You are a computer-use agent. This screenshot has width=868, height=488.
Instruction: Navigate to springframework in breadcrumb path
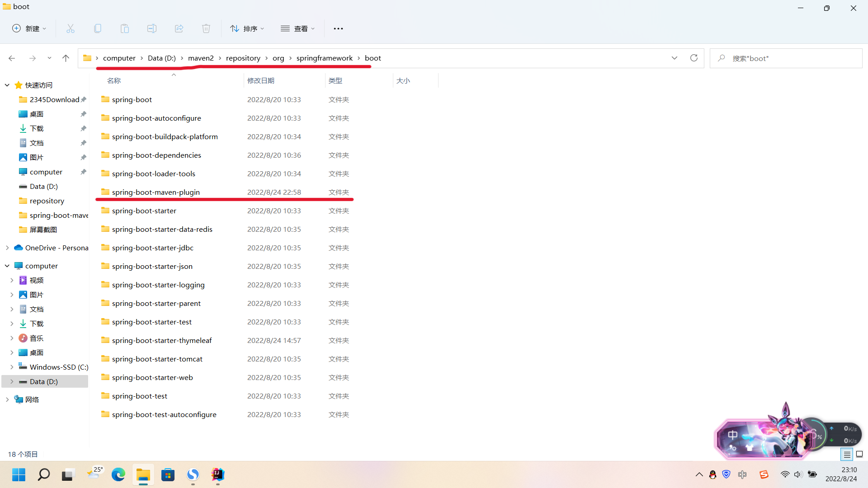click(324, 58)
